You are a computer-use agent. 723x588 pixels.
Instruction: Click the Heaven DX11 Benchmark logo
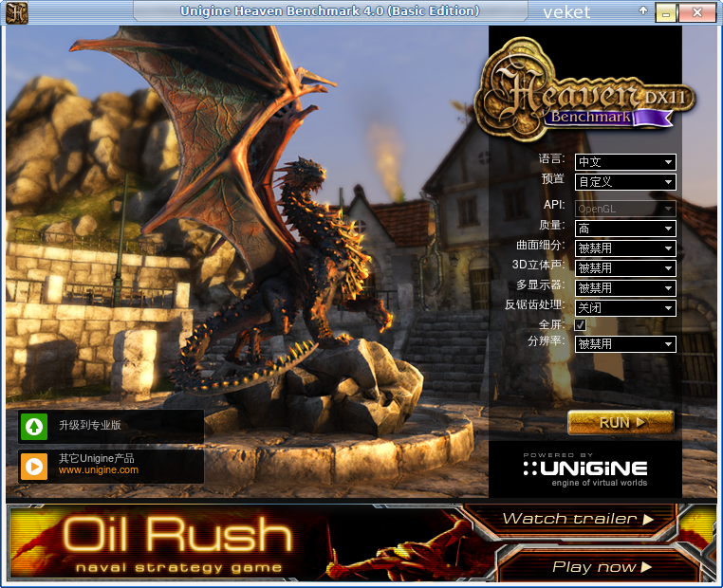tap(585, 90)
